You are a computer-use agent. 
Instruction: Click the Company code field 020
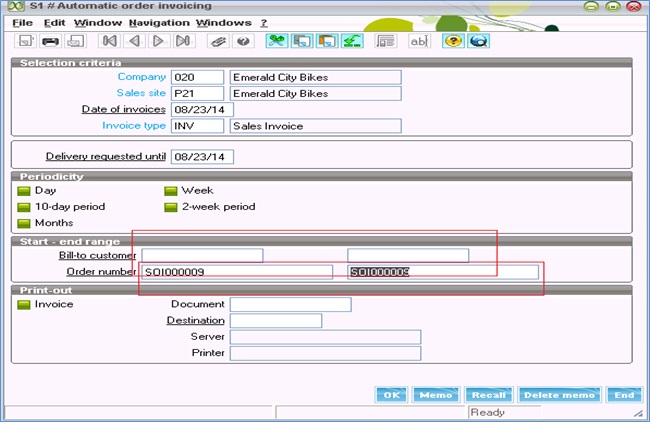pos(197,78)
